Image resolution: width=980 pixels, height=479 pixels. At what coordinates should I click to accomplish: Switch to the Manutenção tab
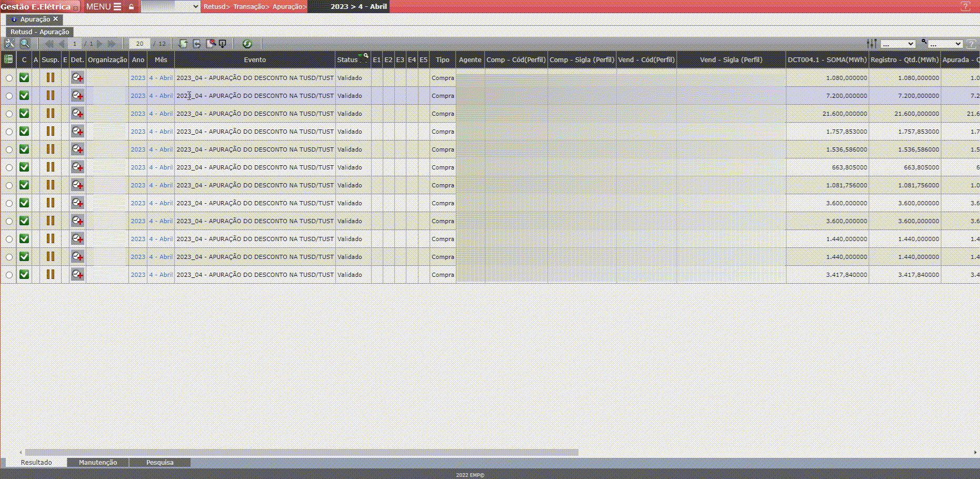pyautogui.click(x=98, y=462)
